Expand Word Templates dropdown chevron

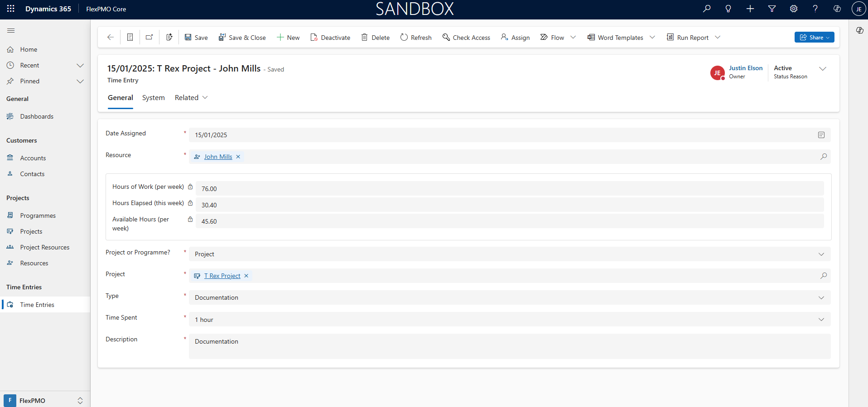[652, 38]
